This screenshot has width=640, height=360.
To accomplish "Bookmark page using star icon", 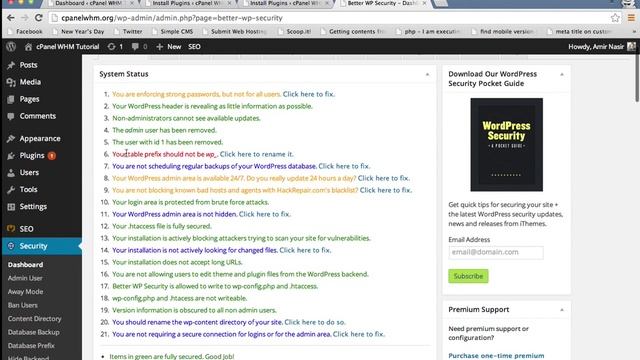I will (615, 18).
